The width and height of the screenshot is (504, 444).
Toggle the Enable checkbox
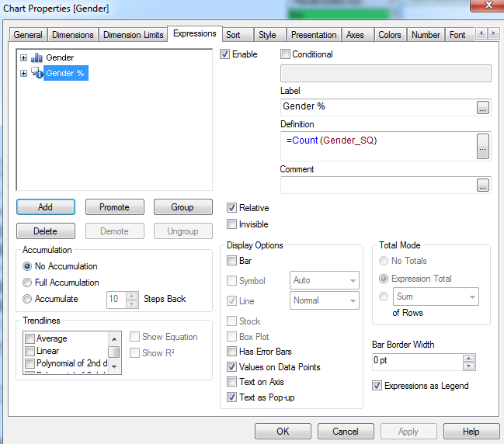[x=224, y=54]
